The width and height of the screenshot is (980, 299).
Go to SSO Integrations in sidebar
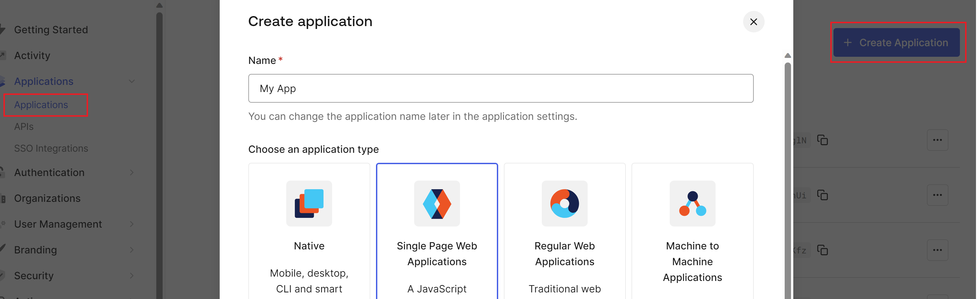click(51, 148)
